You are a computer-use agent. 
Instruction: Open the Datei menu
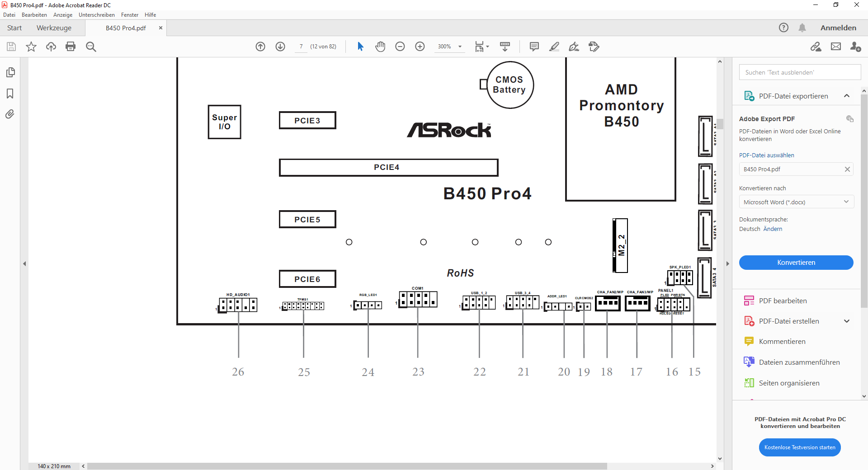[x=9, y=15]
